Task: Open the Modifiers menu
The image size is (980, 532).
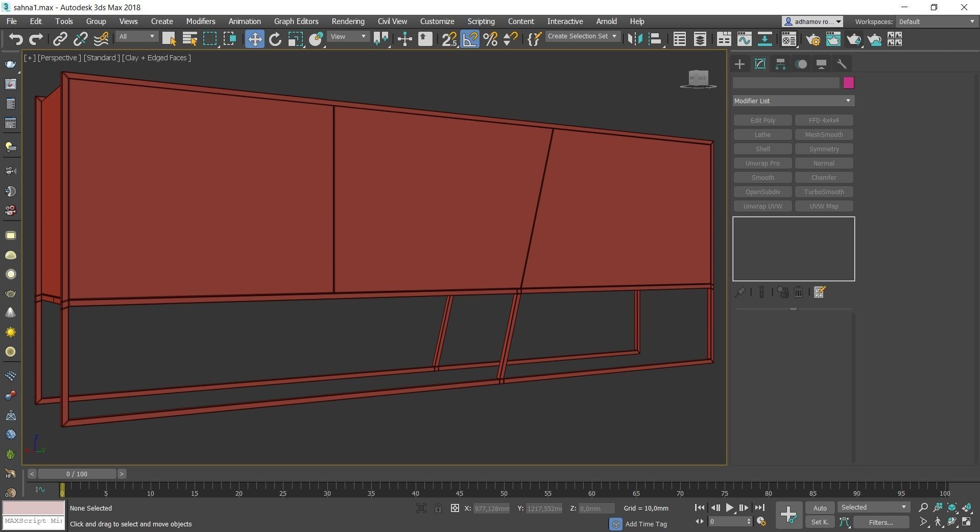Action: [201, 21]
